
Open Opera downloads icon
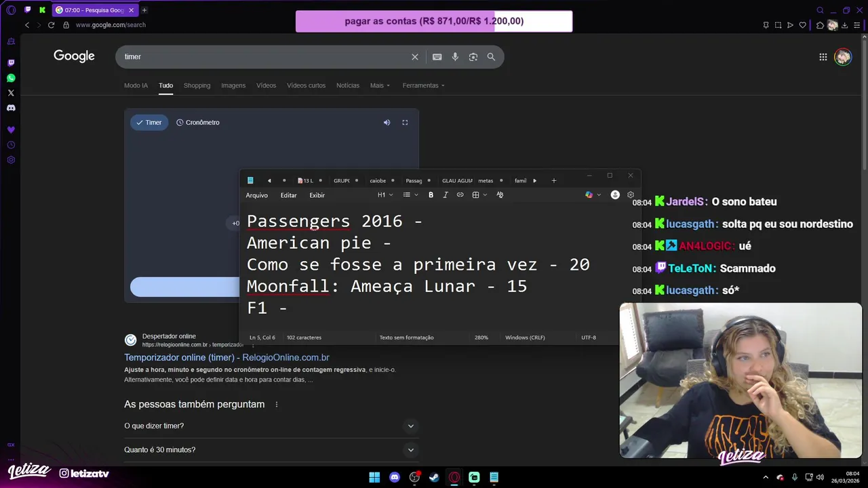844,25
